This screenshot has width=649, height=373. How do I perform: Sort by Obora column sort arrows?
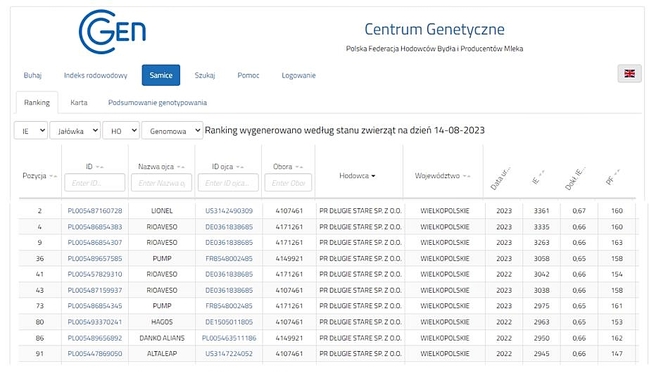299,167
